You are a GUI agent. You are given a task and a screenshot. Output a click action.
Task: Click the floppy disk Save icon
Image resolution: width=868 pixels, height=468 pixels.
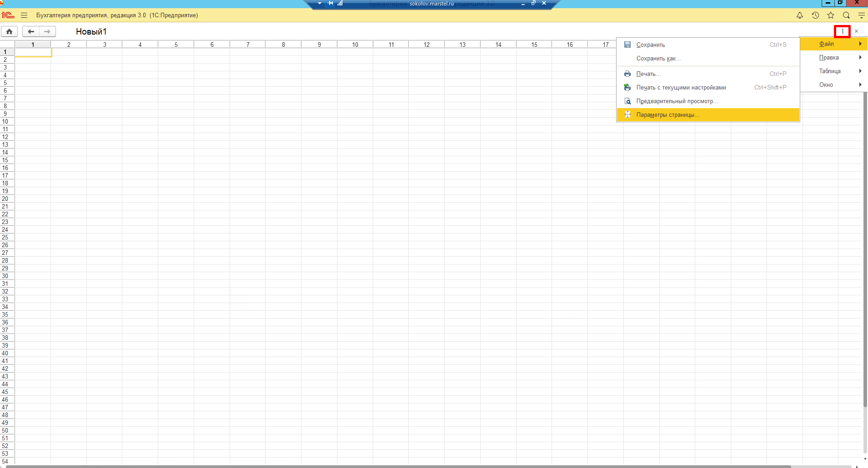[627, 45]
